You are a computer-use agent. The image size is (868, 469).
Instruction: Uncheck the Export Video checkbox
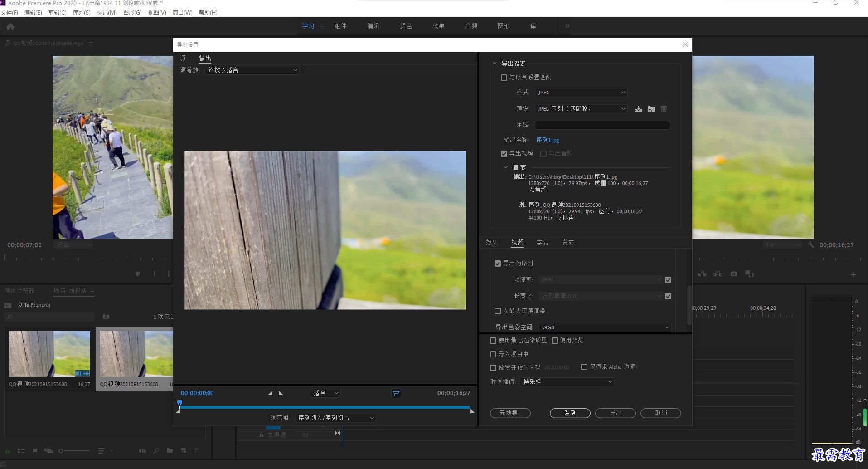(504, 154)
